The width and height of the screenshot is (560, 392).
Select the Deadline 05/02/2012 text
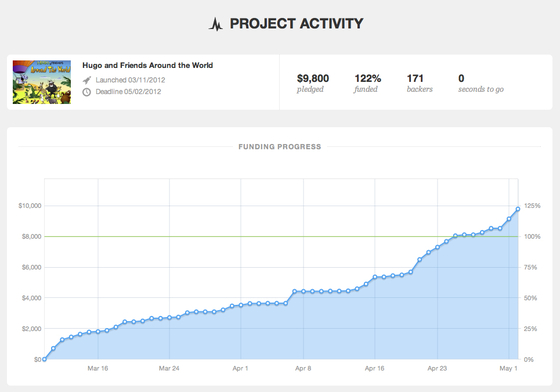128,92
